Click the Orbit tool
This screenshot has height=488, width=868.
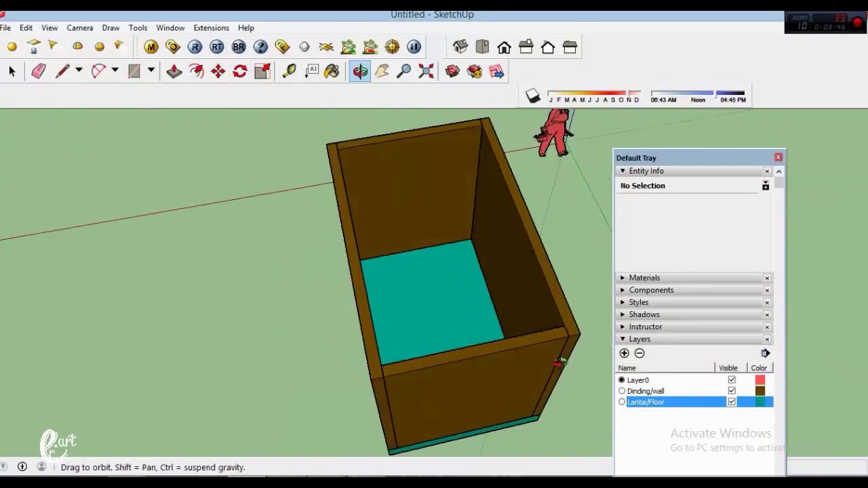point(360,71)
